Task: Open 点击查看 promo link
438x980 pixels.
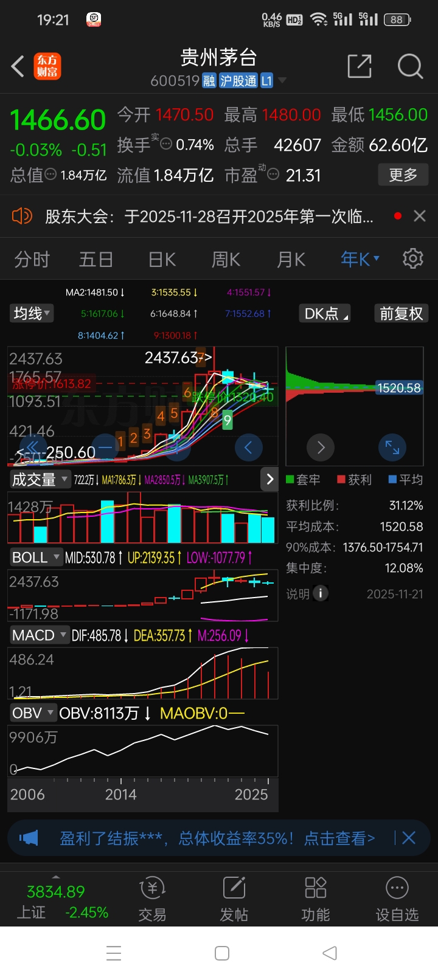Action: 339,838
